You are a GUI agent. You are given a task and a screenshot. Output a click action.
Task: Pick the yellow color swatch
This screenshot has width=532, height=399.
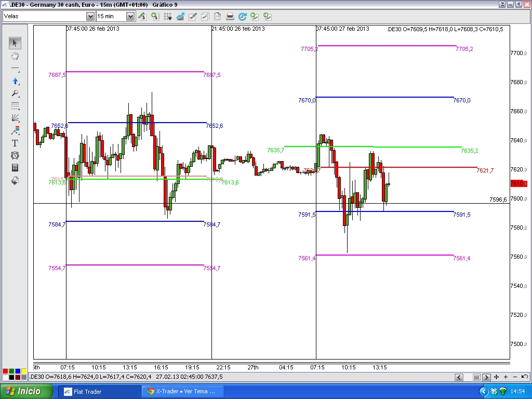click(24, 371)
